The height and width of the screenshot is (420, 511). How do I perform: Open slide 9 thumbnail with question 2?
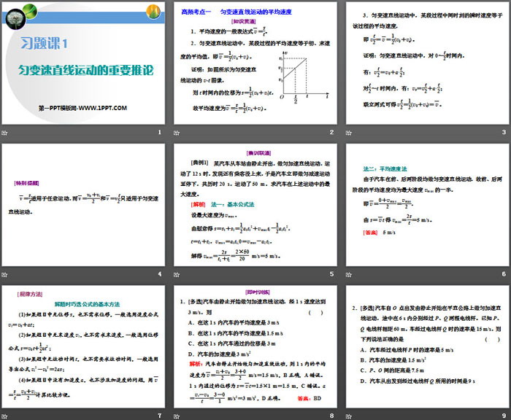click(427, 347)
